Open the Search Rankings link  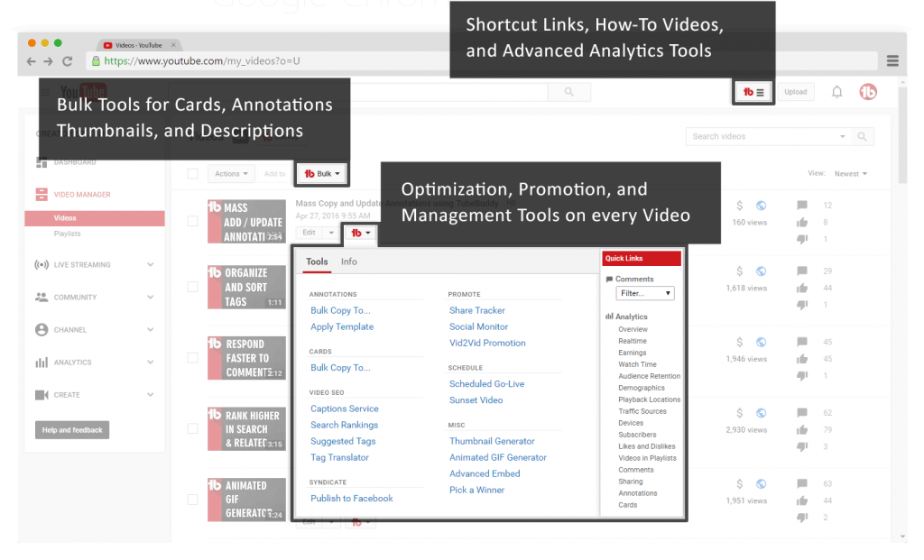coord(344,425)
